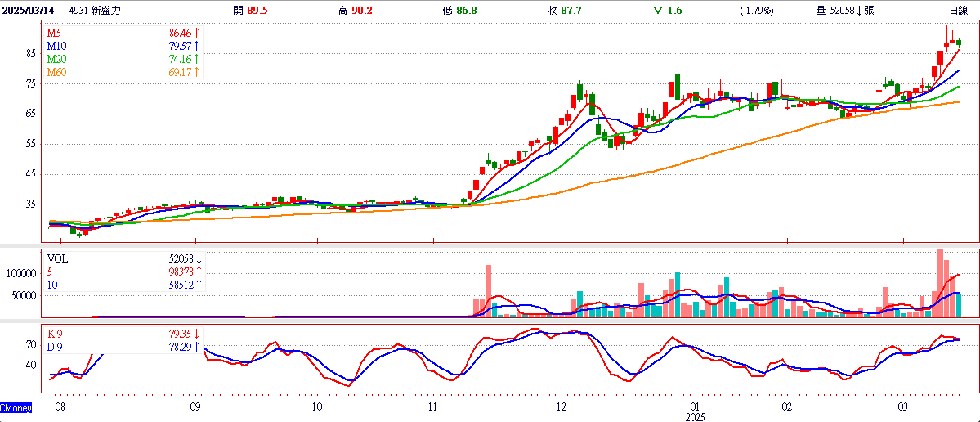Click the 12 month marker on time axis
Viewport: 980px width, 422px height.
click(x=562, y=407)
